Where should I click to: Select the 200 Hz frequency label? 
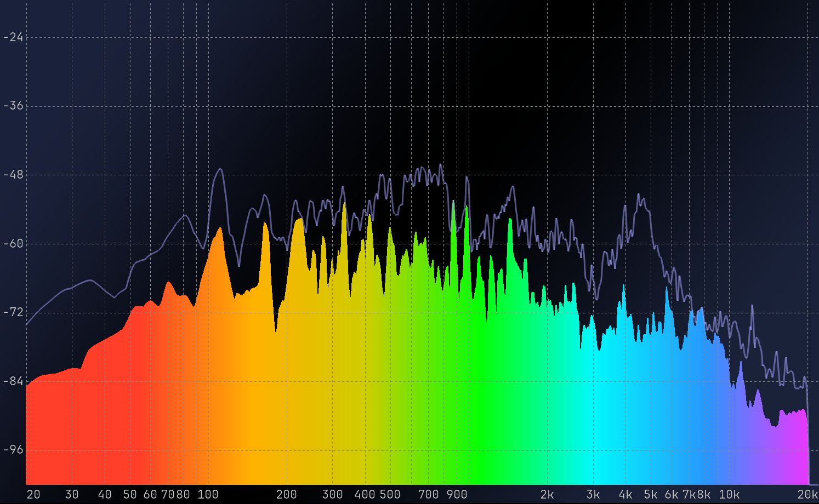287,495
